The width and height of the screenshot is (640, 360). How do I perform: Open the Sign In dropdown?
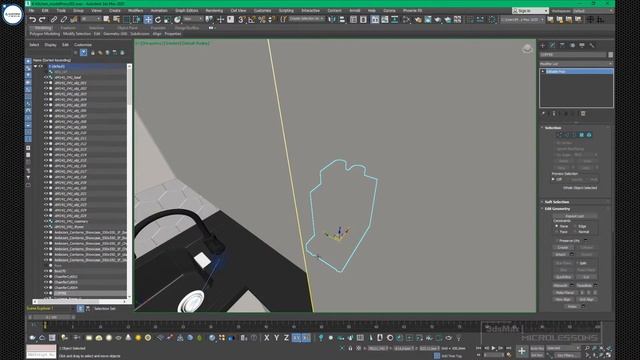click(530, 11)
